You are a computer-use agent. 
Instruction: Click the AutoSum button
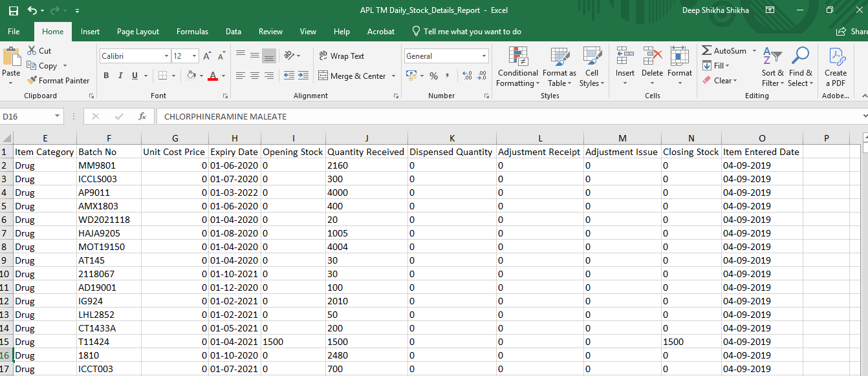(724, 50)
